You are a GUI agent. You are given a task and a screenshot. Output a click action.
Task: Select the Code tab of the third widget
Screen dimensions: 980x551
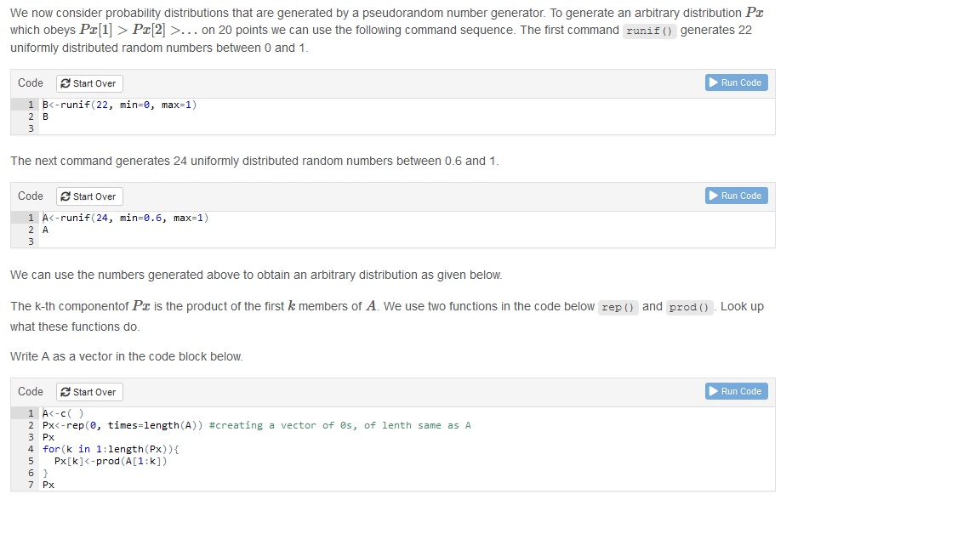tap(30, 391)
